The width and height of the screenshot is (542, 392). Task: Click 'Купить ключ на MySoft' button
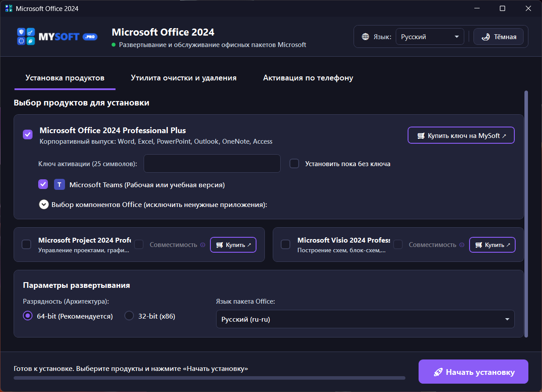click(x=461, y=135)
